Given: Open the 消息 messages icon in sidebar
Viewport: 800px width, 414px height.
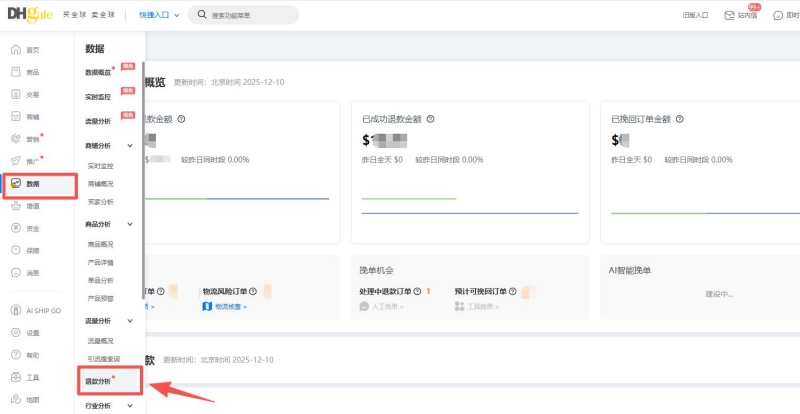Looking at the screenshot, I should point(16,272).
